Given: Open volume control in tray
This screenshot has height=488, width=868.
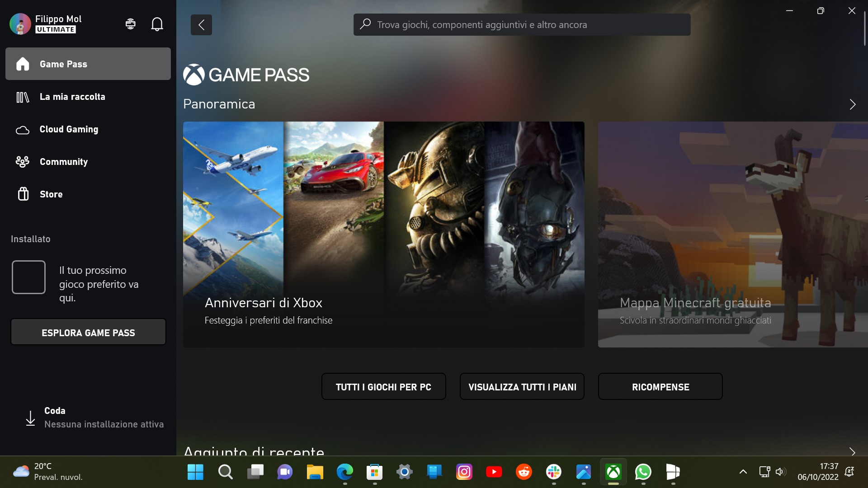Looking at the screenshot, I should click(781, 472).
